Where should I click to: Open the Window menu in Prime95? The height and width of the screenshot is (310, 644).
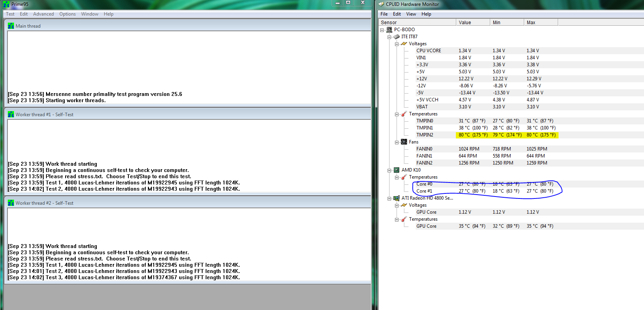tap(90, 14)
